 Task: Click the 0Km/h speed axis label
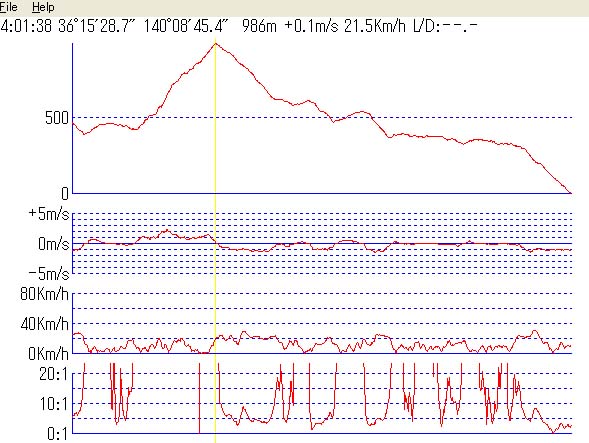(x=48, y=354)
